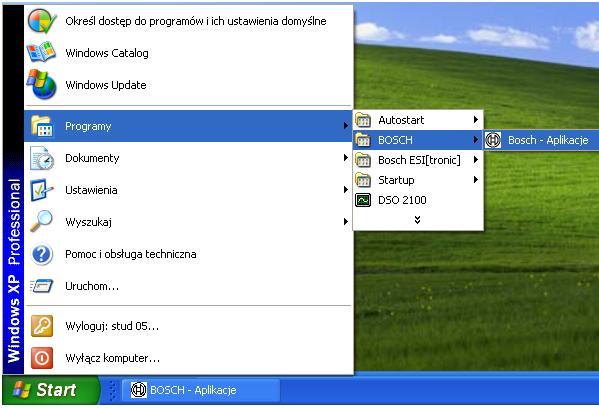This screenshot has width=599, height=408.
Task: Expand the Ustawienia submenu arrow
Action: pos(345,189)
